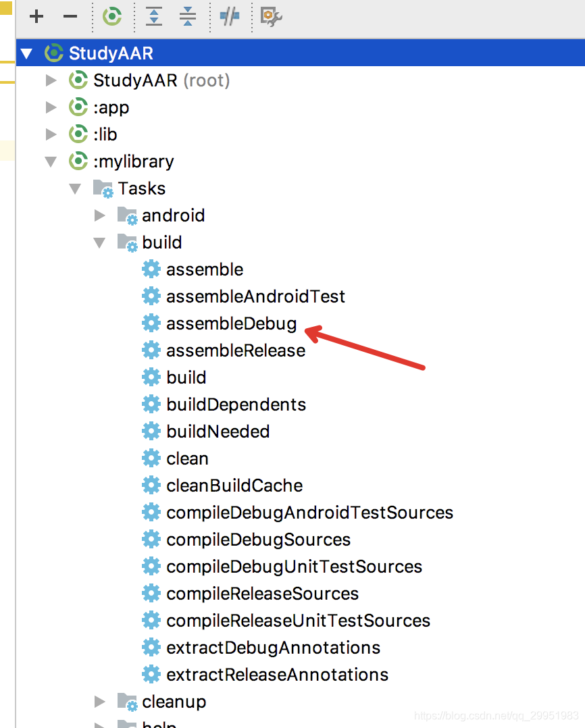Click the gear icon beside compileDebugSources
The image size is (585, 728).
[x=151, y=540]
